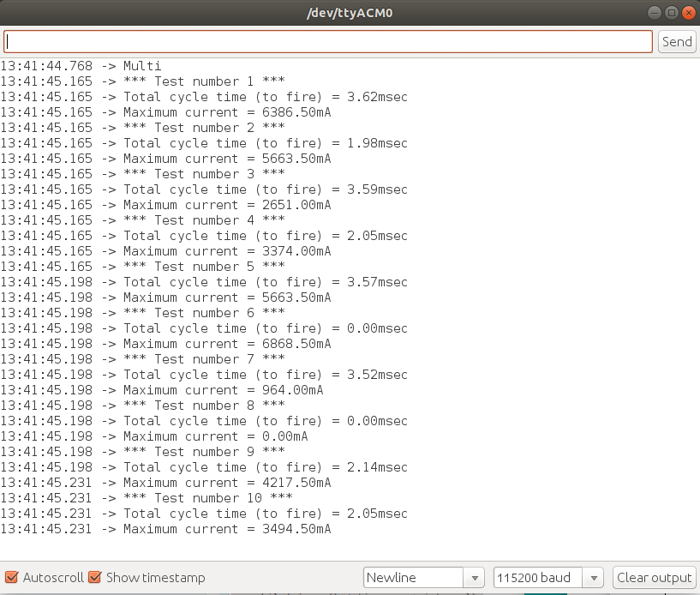The image size is (700, 595).
Task: Click the 'Test number 1' output line
Action: pyautogui.click(x=204, y=81)
